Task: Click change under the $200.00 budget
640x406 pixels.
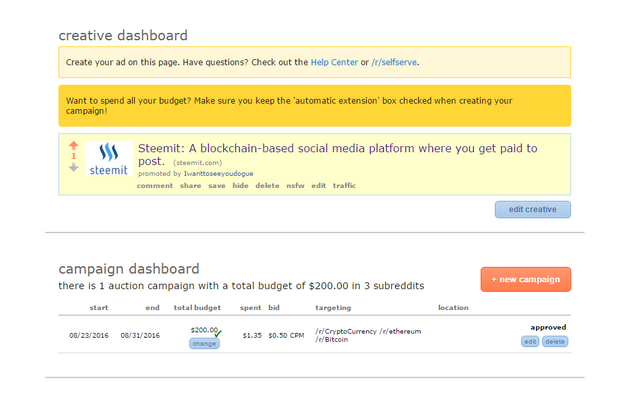Action: [204, 344]
